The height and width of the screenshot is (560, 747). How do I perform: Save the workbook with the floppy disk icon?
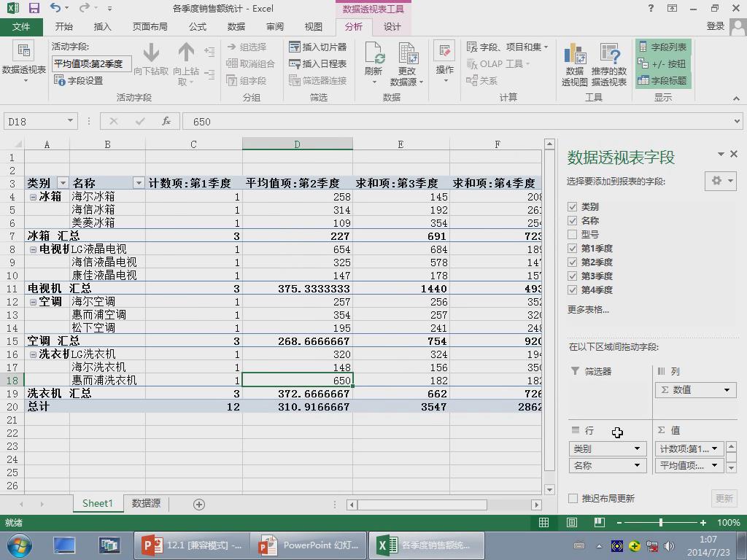(34, 8)
